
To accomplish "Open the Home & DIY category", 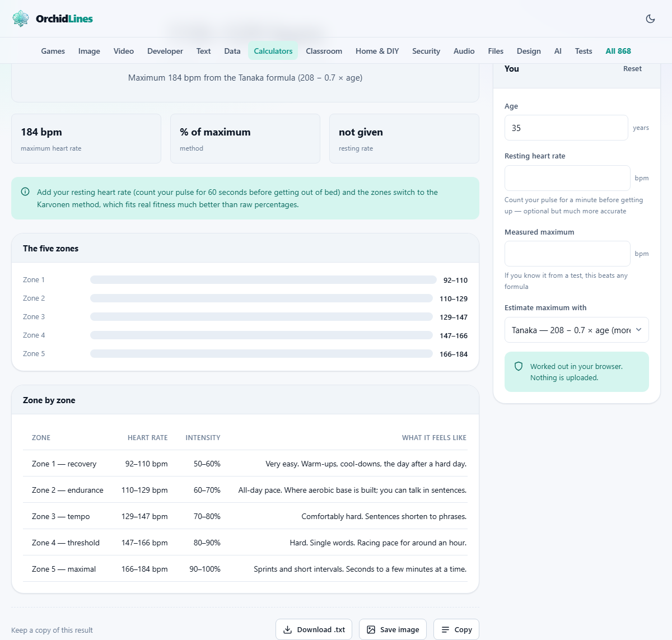I will 377,51.
